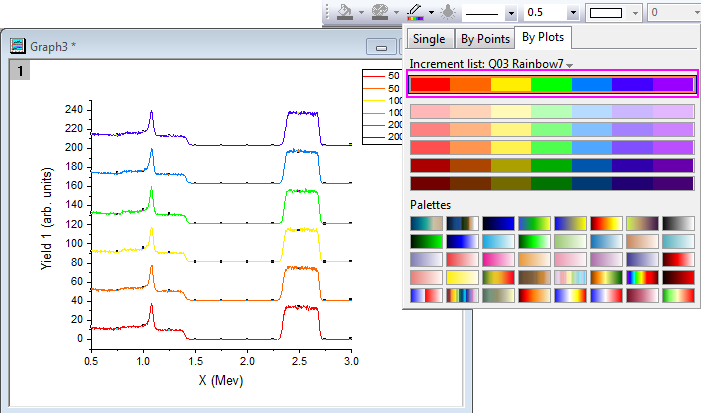Pick the peach-tan to white palette
This screenshot has height=413, width=701.
coord(642,241)
